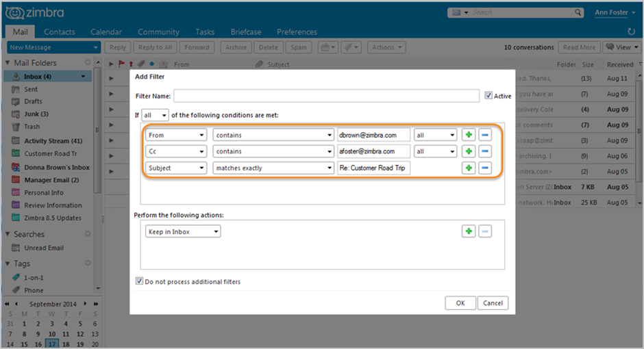
Task: Go to next month in mini calendar
Action: [85, 304]
